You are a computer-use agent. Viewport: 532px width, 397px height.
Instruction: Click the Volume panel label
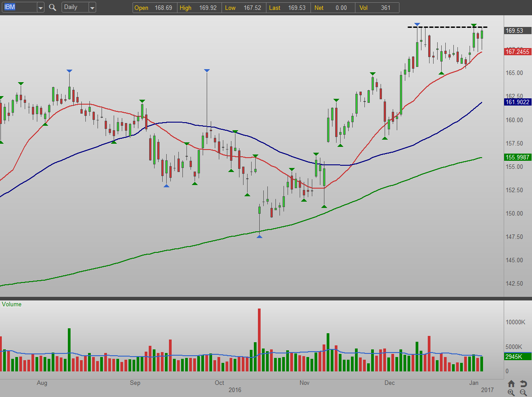coord(12,304)
